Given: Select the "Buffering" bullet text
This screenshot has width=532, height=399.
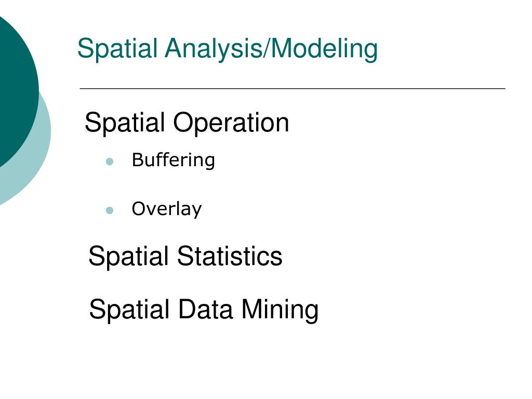Looking at the screenshot, I should pos(173,160).
